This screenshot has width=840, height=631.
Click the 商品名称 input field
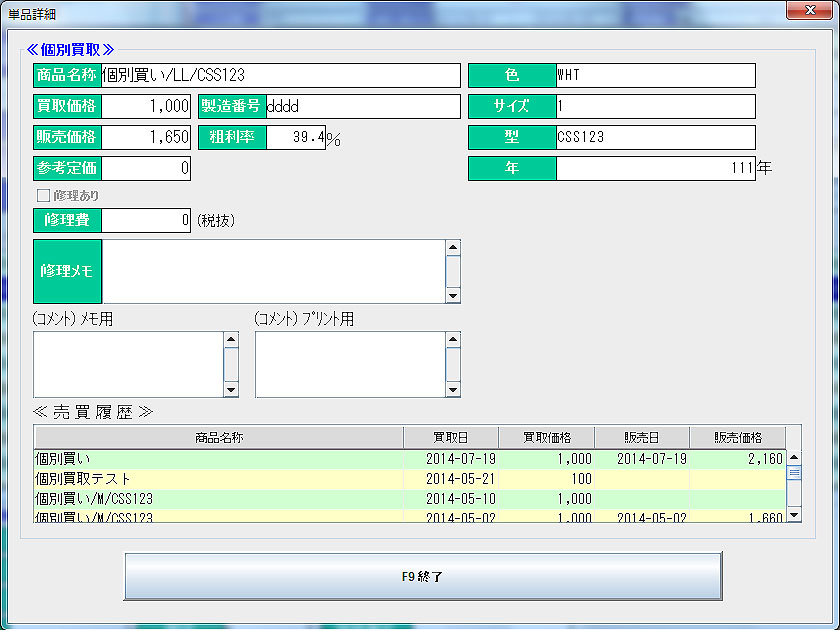[280, 76]
